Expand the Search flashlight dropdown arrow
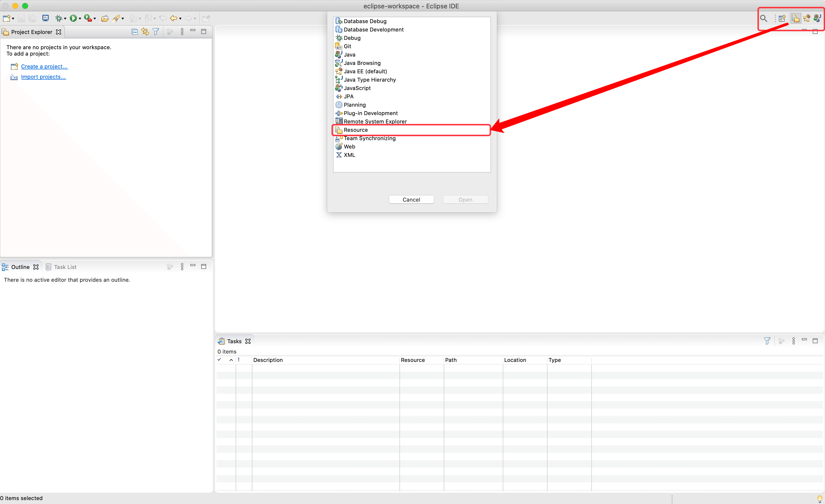The height and width of the screenshot is (504, 825). (x=122, y=19)
